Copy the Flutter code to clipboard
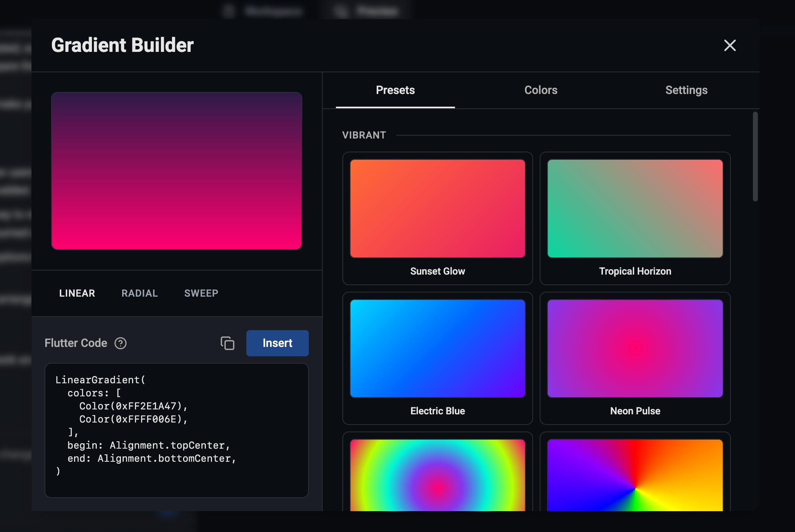 click(x=228, y=343)
